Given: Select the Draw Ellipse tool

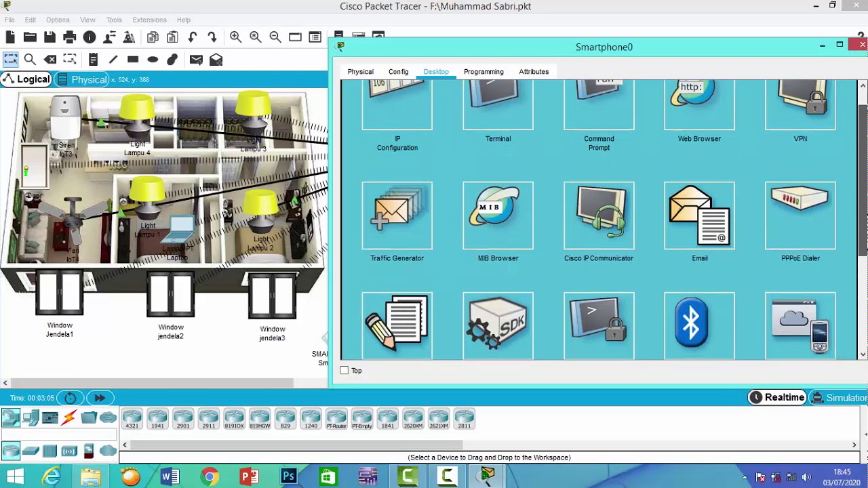Looking at the screenshot, I should [153, 60].
